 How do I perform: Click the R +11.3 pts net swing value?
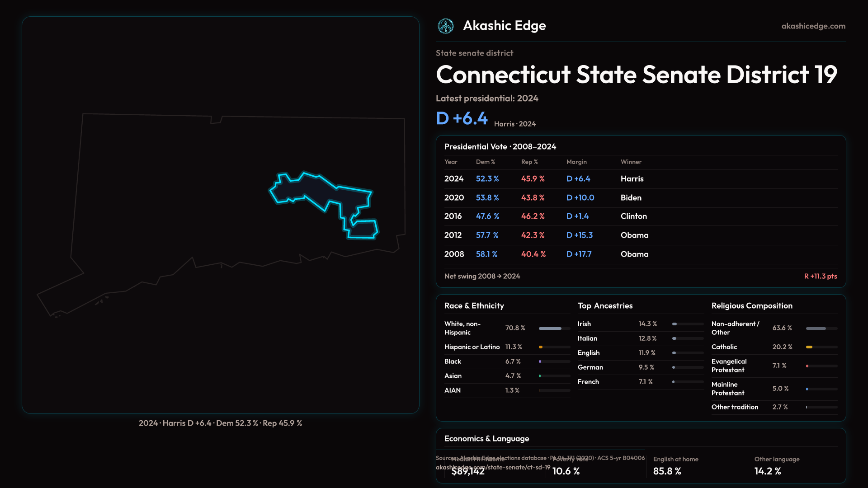(x=820, y=276)
